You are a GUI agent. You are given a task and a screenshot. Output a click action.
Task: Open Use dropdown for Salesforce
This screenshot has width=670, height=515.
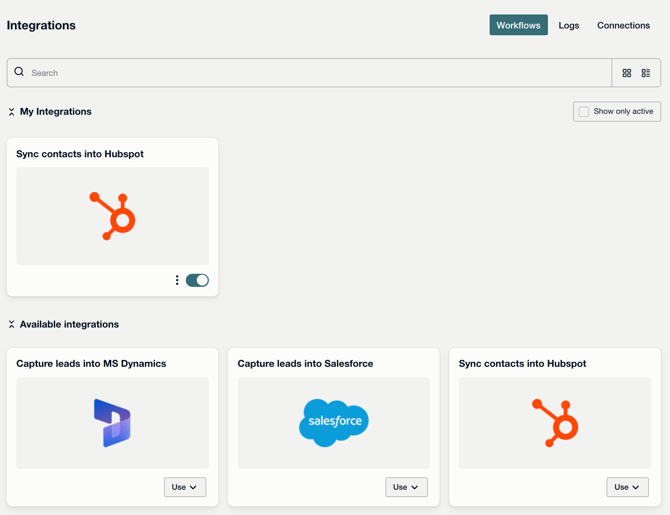point(406,487)
